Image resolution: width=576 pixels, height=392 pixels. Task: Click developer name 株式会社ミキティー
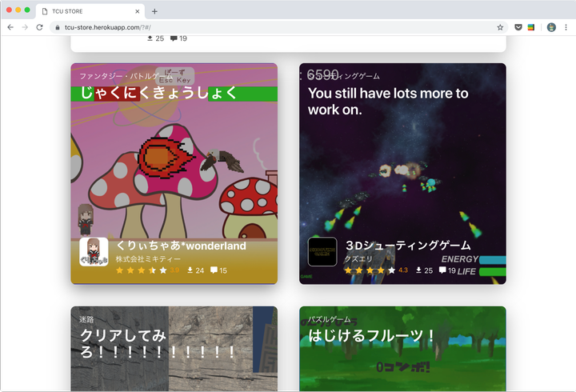[x=148, y=259]
